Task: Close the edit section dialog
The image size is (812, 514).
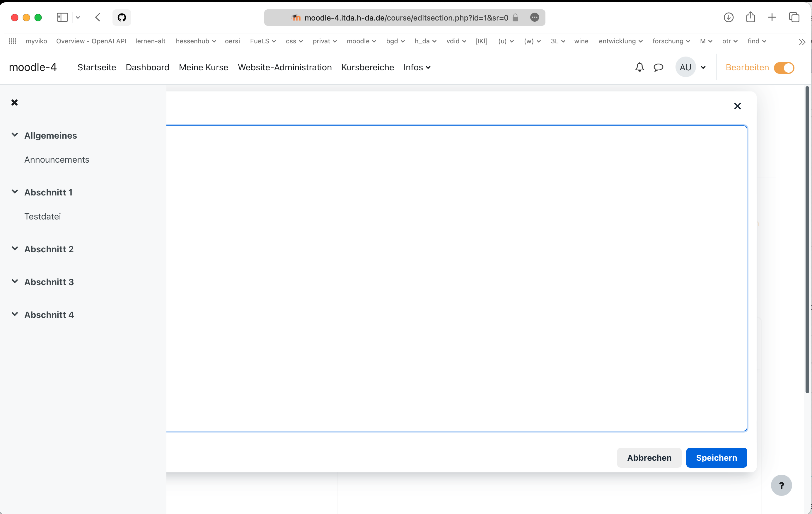Action: (738, 106)
